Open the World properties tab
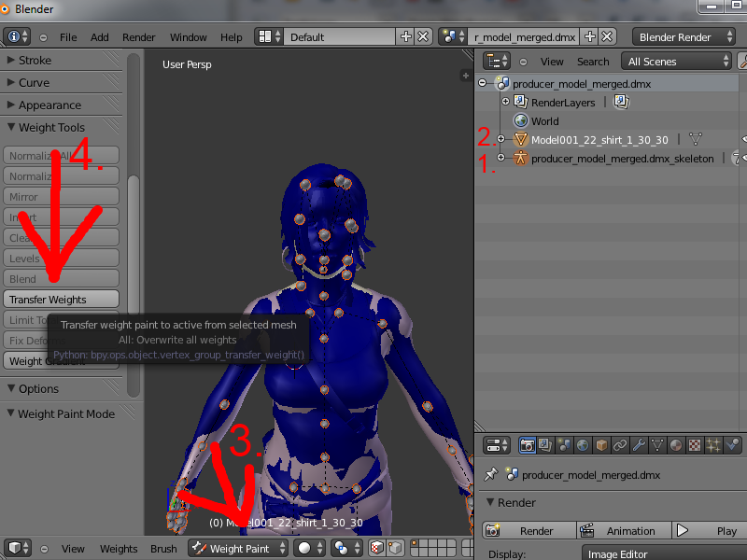747x560 pixels. pyautogui.click(x=583, y=445)
